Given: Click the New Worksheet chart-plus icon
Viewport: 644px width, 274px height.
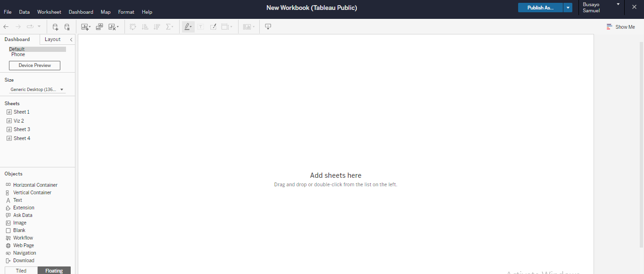Looking at the screenshot, I should (x=84, y=27).
